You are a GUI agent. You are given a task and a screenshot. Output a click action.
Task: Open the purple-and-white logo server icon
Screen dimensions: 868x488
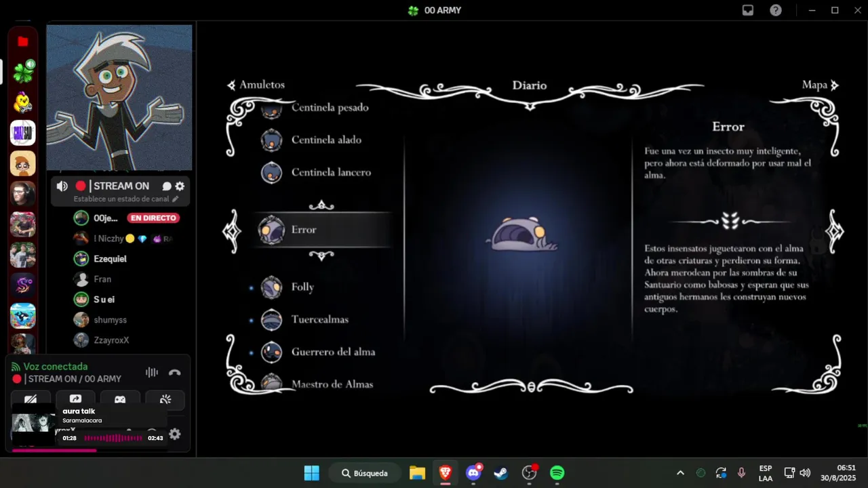coord(22,133)
